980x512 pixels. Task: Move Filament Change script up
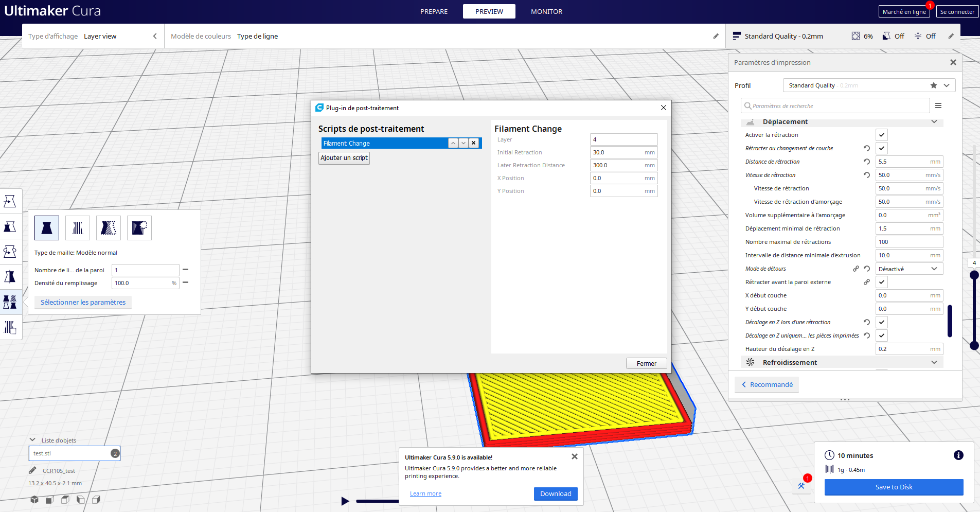pyautogui.click(x=453, y=143)
